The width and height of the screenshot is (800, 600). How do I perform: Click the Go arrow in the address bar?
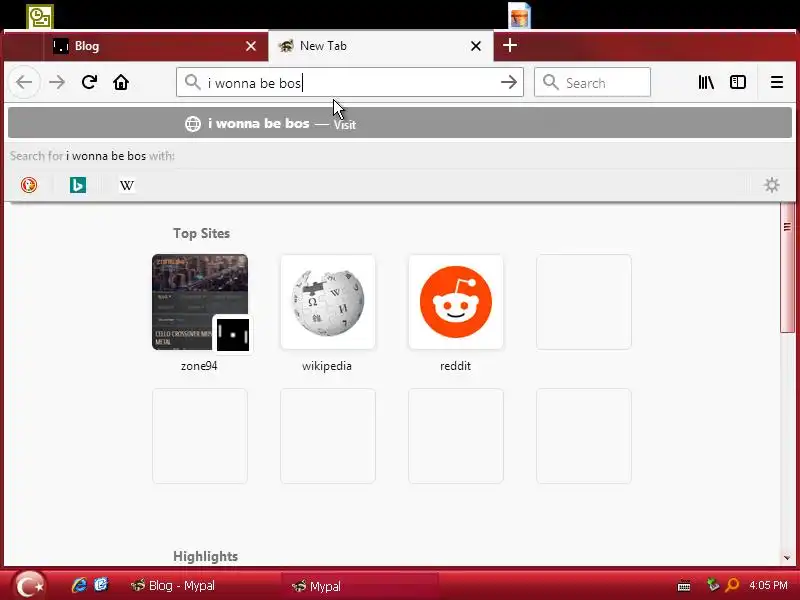click(x=509, y=82)
